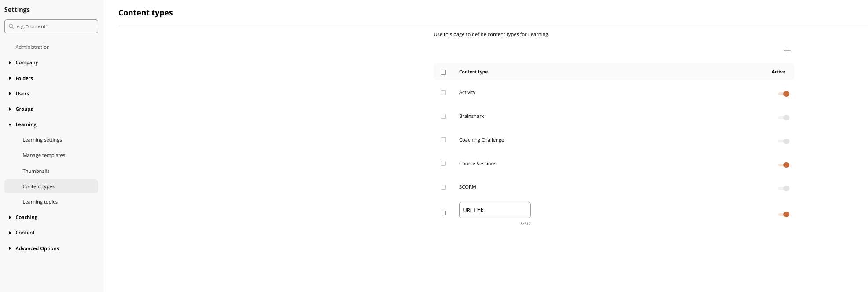Open the Learning topics page

click(40, 202)
